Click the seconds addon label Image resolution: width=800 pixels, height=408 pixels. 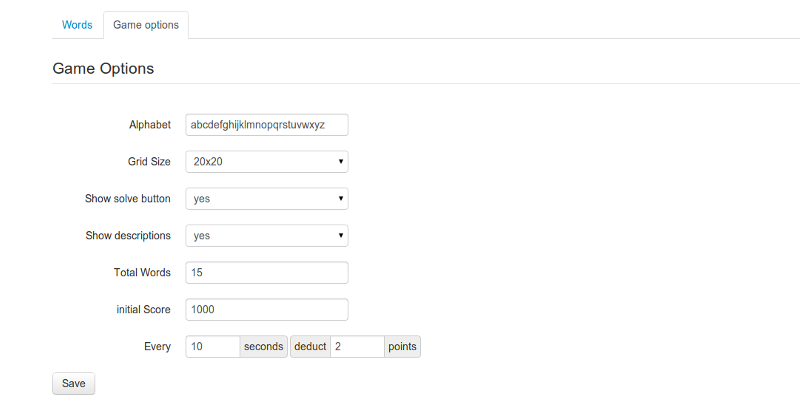point(264,347)
